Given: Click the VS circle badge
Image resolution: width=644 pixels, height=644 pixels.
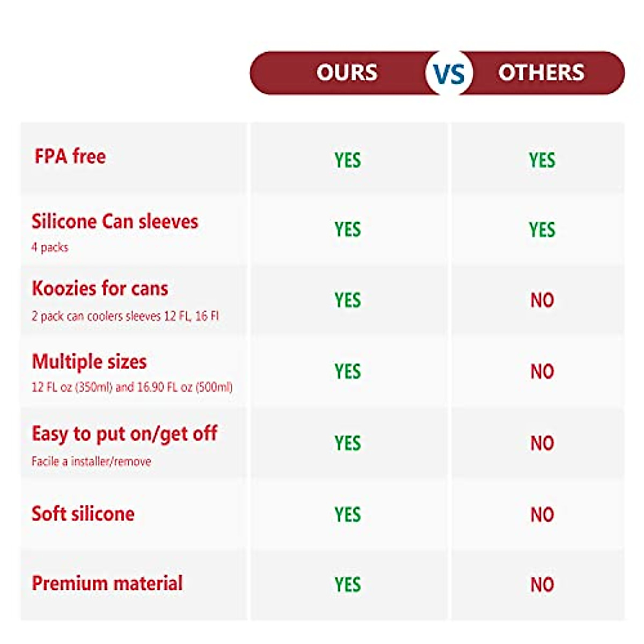Looking at the screenshot, I should coord(449,73).
